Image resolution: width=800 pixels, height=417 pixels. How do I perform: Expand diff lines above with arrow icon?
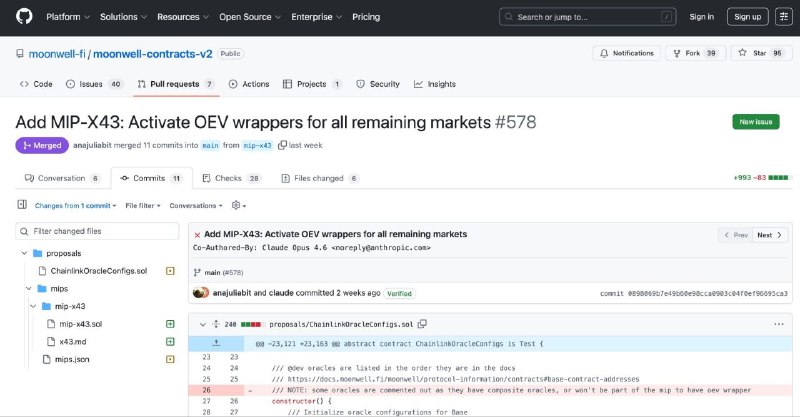click(215, 343)
